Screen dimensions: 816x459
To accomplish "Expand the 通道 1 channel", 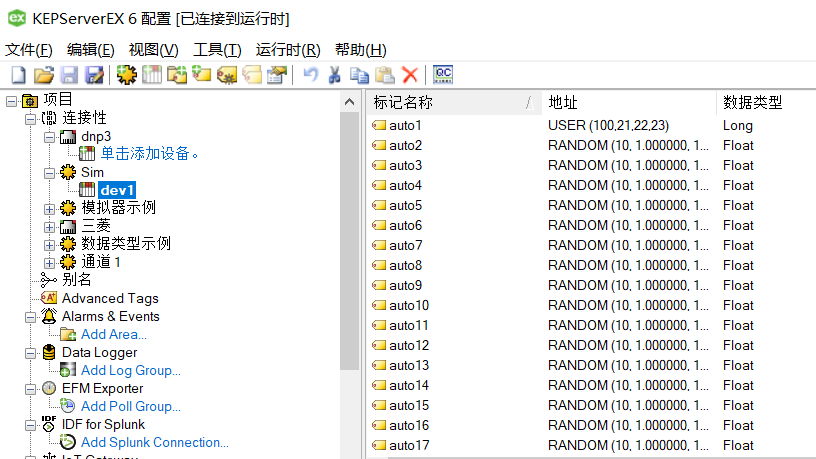I will [x=49, y=263].
